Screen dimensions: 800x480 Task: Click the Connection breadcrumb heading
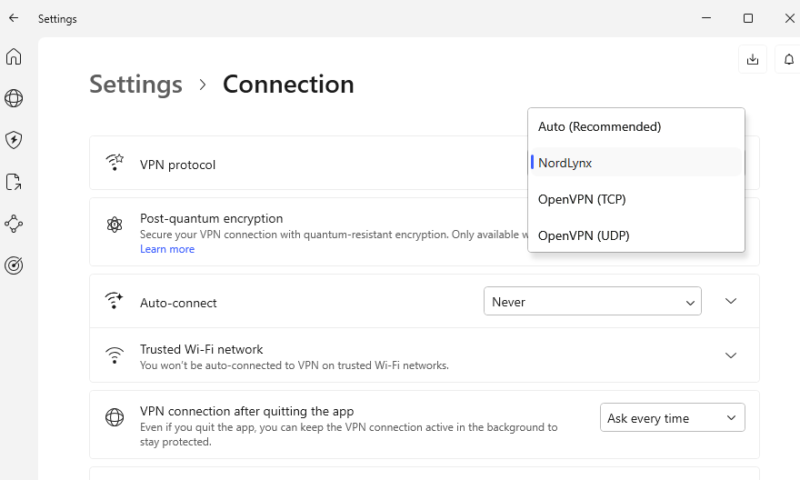(288, 84)
